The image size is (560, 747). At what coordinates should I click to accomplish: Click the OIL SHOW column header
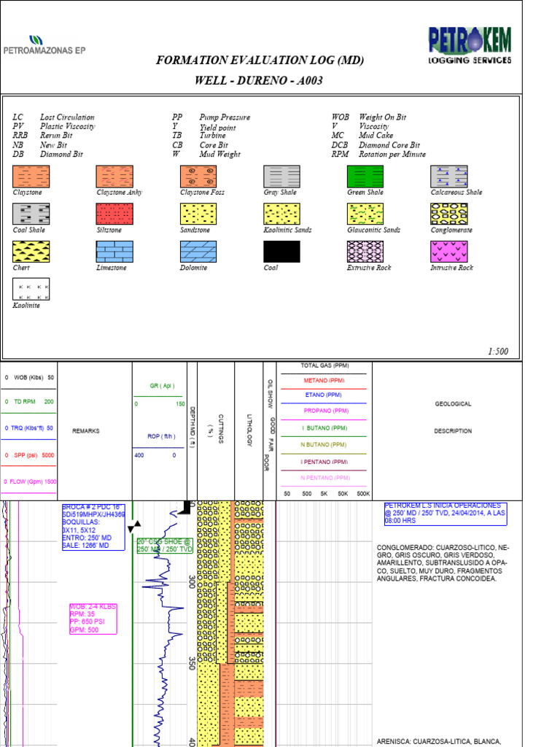(x=270, y=394)
